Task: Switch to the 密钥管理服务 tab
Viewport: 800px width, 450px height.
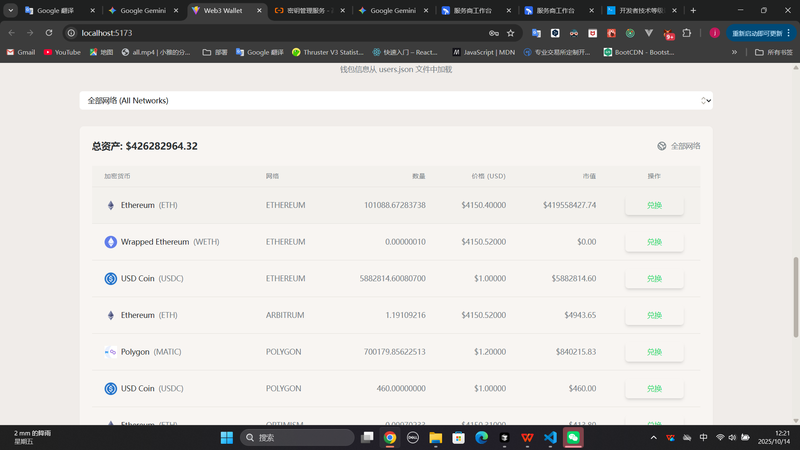Action: point(314,10)
